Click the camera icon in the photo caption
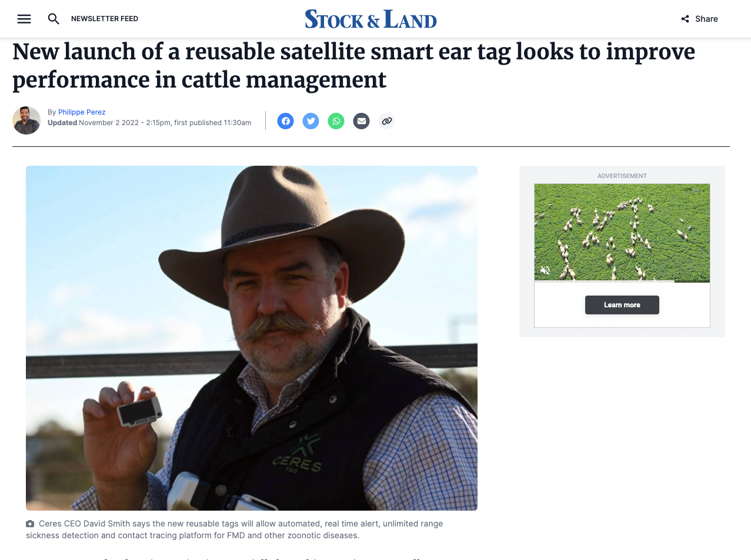The width and height of the screenshot is (751, 560). click(29, 524)
